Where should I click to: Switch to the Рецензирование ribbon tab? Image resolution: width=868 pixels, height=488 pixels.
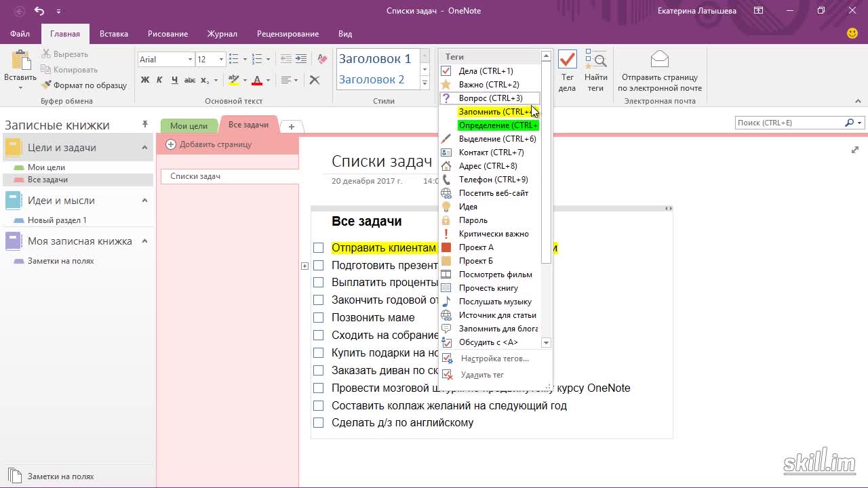(x=288, y=34)
